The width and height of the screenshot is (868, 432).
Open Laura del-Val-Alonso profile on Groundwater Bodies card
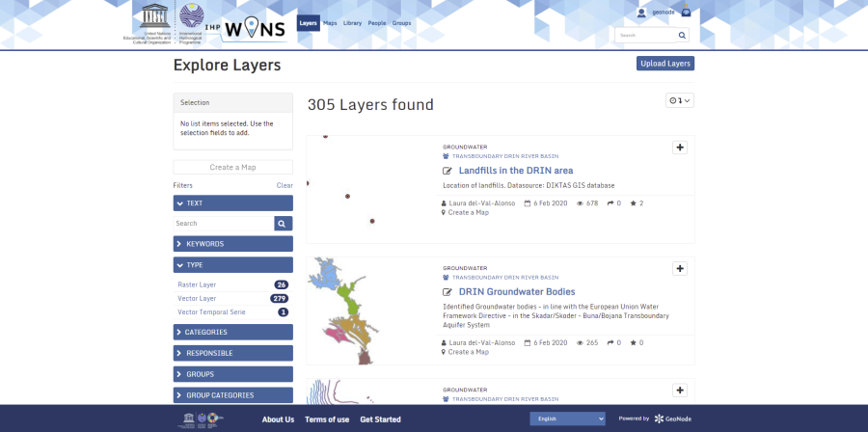point(481,343)
